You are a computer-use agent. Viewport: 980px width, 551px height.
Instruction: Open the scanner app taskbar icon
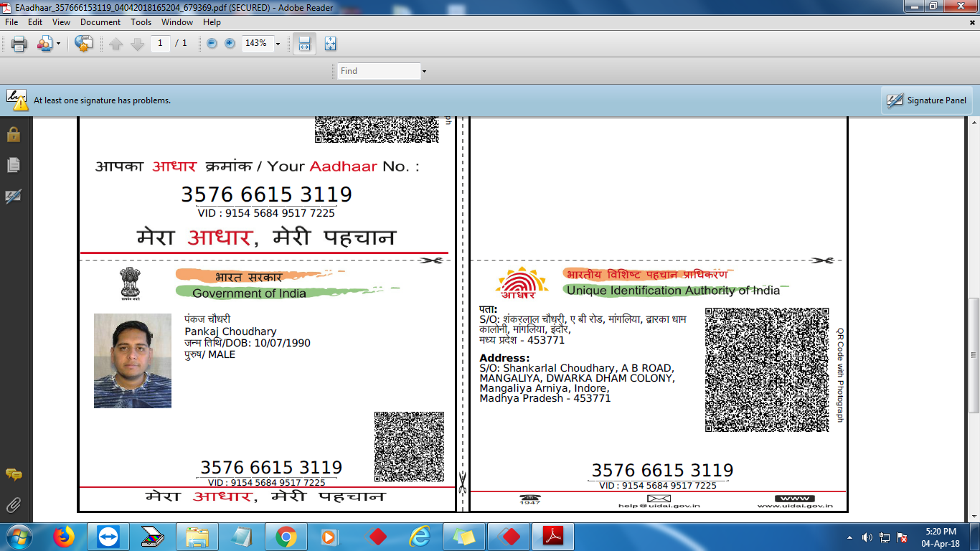pos(153,537)
